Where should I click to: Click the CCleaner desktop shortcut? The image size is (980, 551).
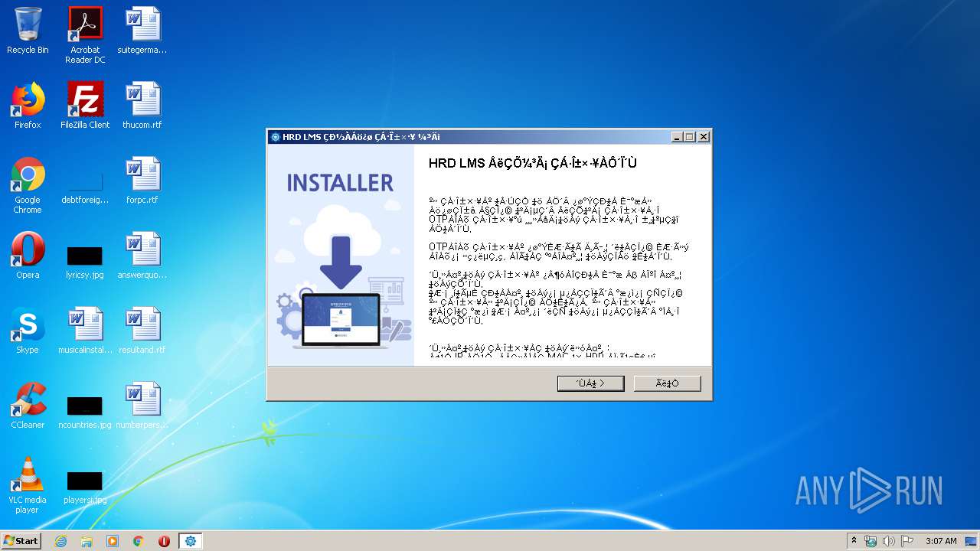(x=28, y=406)
